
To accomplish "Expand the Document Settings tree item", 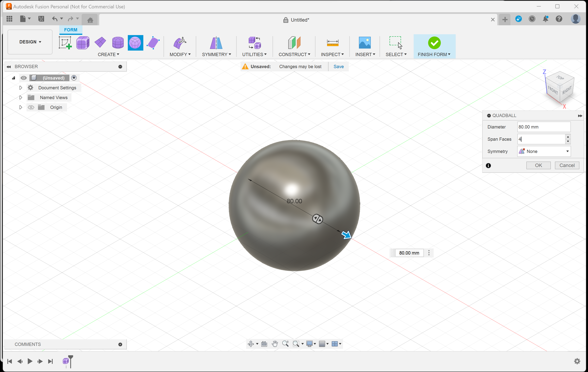I will pos(20,87).
